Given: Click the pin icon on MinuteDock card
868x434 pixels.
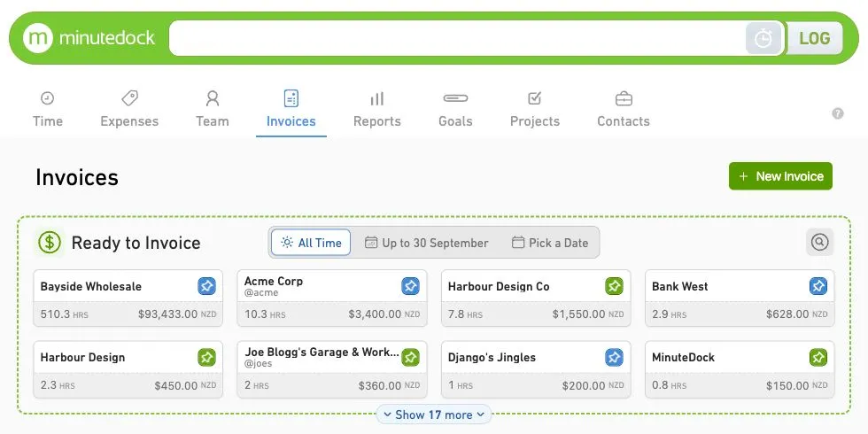Looking at the screenshot, I should [x=818, y=357].
